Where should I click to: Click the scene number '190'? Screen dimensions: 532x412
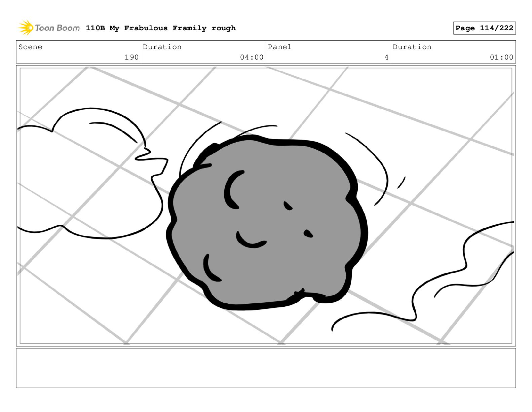point(131,58)
